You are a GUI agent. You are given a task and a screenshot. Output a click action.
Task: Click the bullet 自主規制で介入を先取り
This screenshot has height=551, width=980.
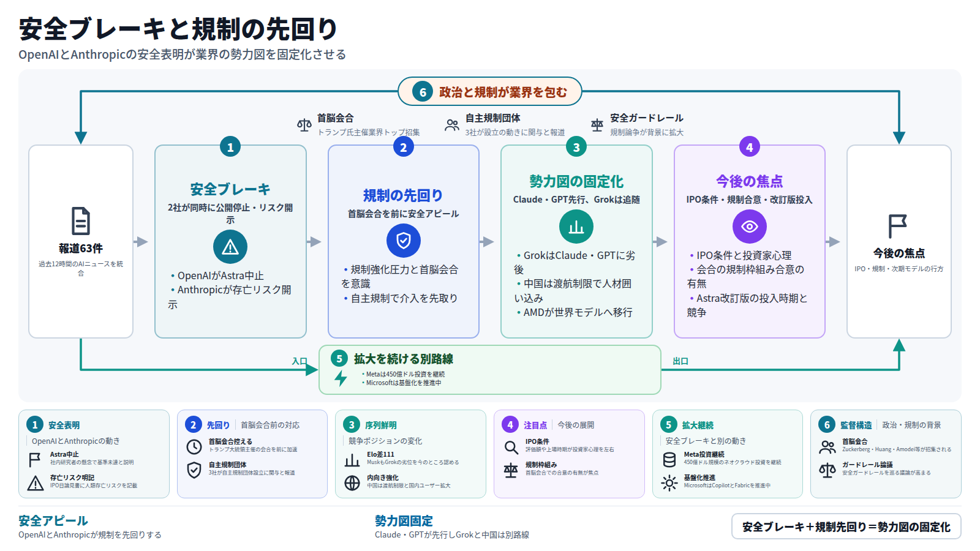[x=401, y=298]
